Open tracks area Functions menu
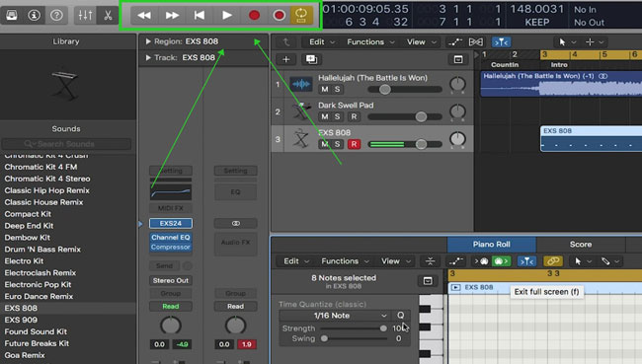This screenshot has height=364, width=642. (x=370, y=41)
